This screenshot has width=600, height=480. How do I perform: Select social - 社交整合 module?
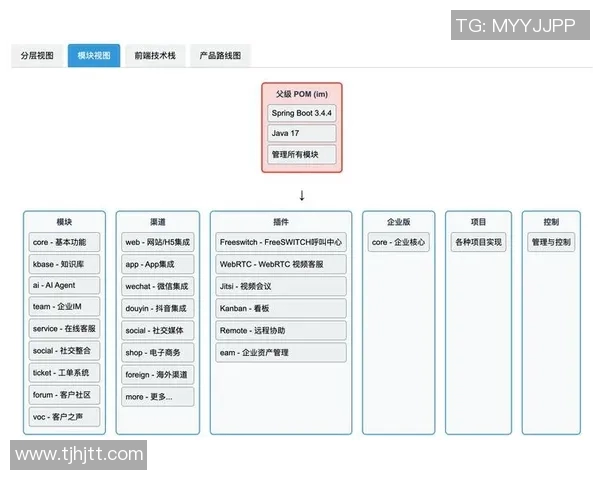pyautogui.click(x=64, y=351)
